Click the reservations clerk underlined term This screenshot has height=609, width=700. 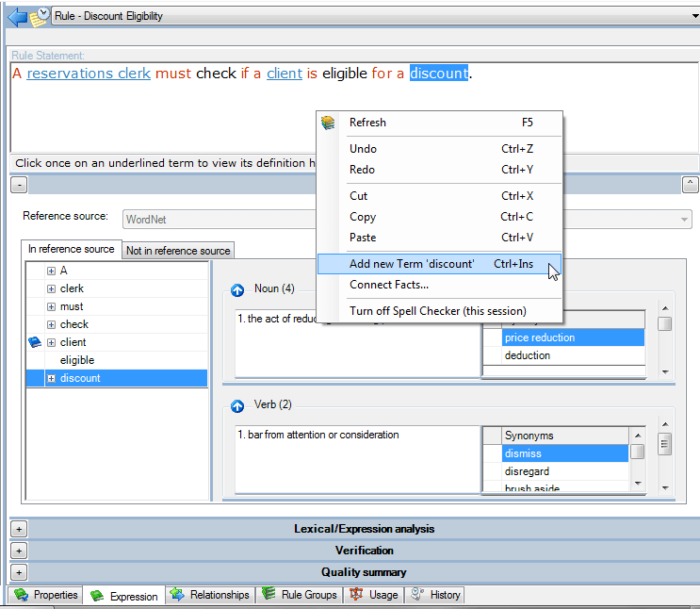point(89,74)
